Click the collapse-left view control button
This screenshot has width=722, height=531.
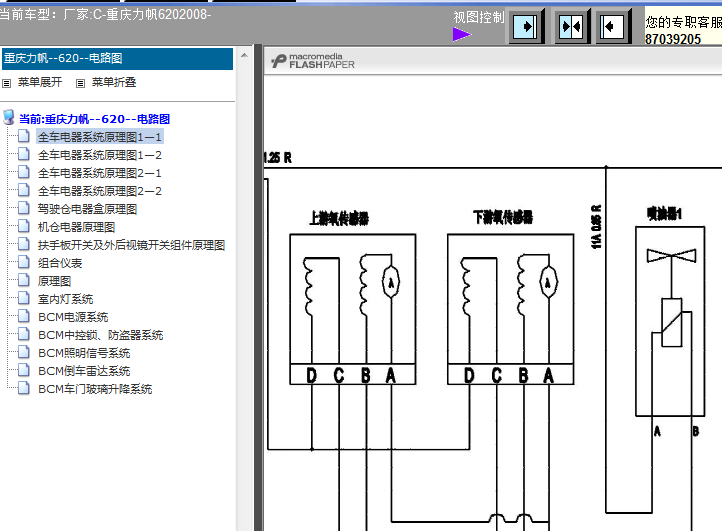[x=613, y=26]
